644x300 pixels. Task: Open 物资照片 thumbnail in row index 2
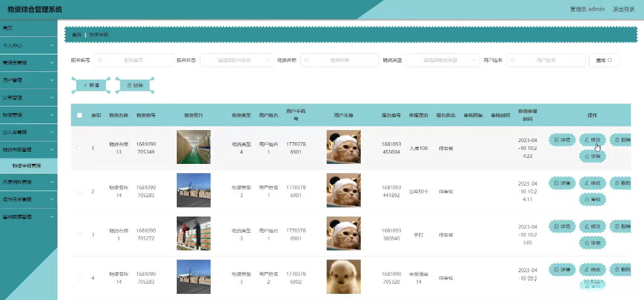pos(194,191)
